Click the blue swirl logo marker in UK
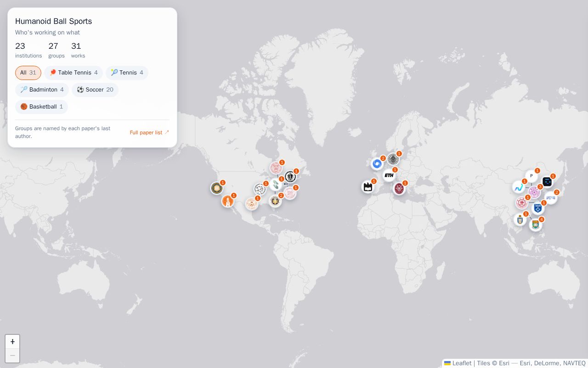This screenshot has width=588, height=368. click(x=377, y=164)
